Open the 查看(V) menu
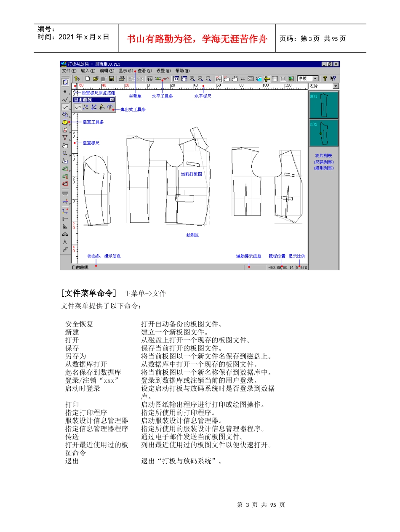Image resolution: width=400 pixels, height=532 pixels. [x=145, y=71]
